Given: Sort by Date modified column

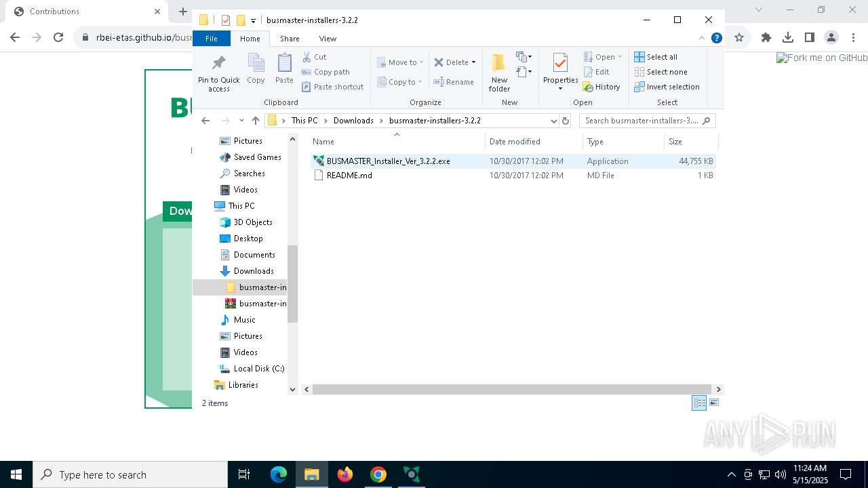Looking at the screenshot, I should (x=534, y=142).
